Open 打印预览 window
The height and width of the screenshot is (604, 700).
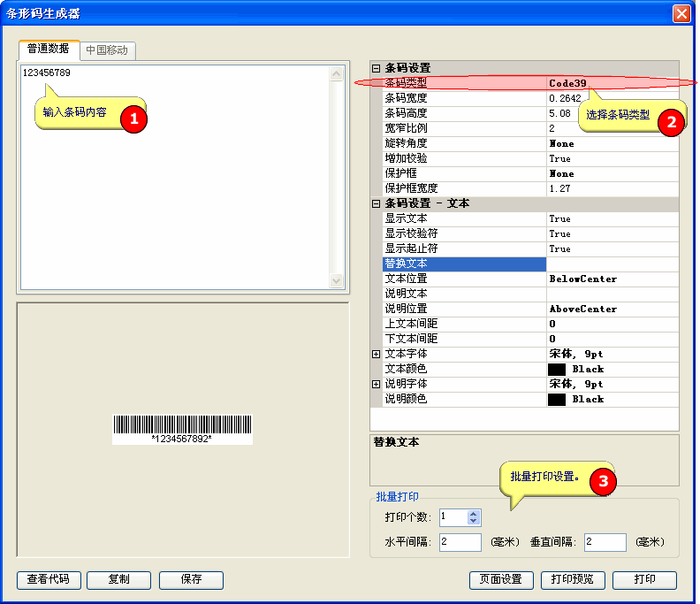pyautogui.click(x=574, y=580)
